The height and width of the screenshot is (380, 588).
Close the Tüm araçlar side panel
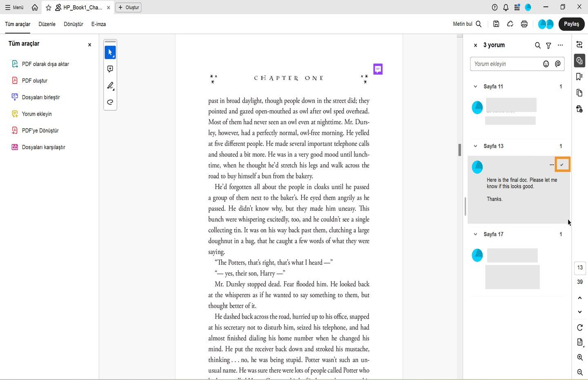coord(90,45)
